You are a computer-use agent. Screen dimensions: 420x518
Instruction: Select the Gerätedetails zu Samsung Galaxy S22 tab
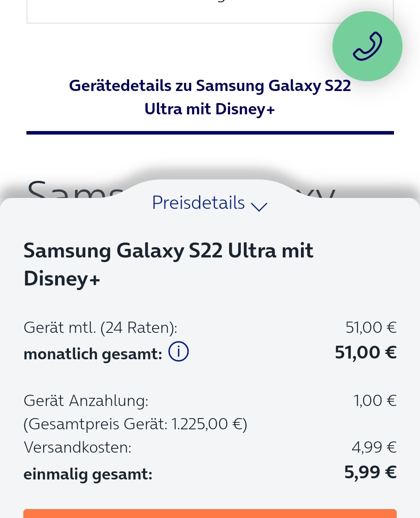(x=210, y=97)
